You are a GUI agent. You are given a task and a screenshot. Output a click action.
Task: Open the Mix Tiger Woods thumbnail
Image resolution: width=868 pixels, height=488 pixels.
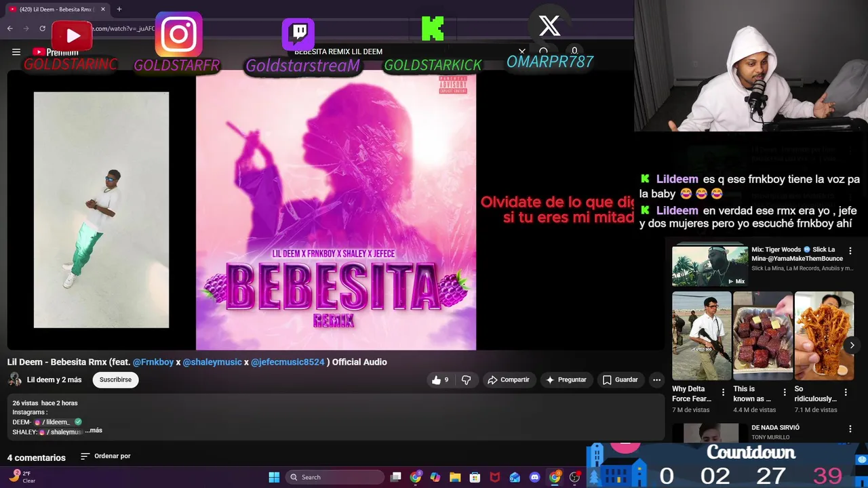coord(709,266)
